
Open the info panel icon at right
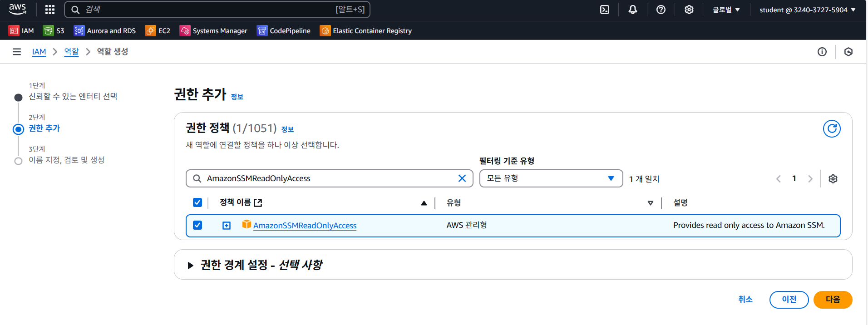[x=822, y=52]
